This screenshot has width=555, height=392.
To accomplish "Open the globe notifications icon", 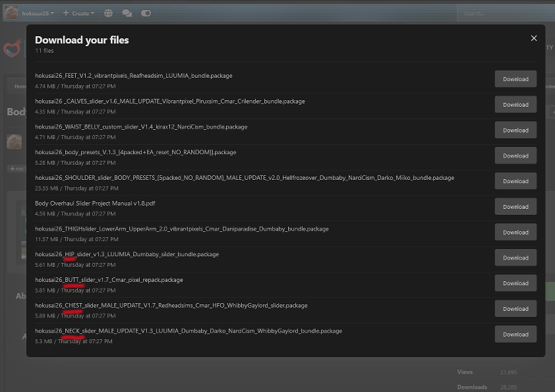I will (x=108, y=13).
